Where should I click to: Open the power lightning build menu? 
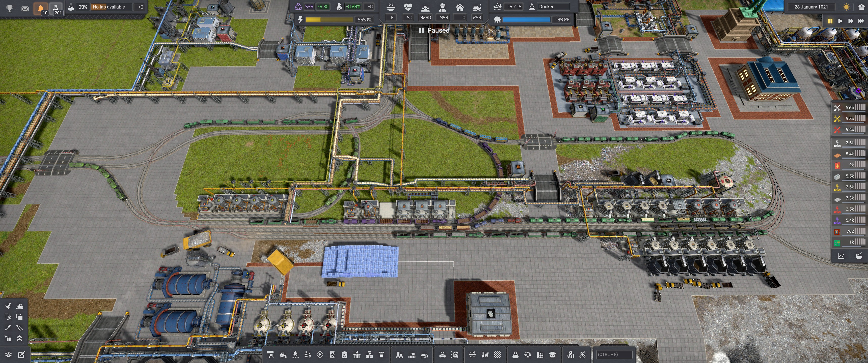pos(320,354)
